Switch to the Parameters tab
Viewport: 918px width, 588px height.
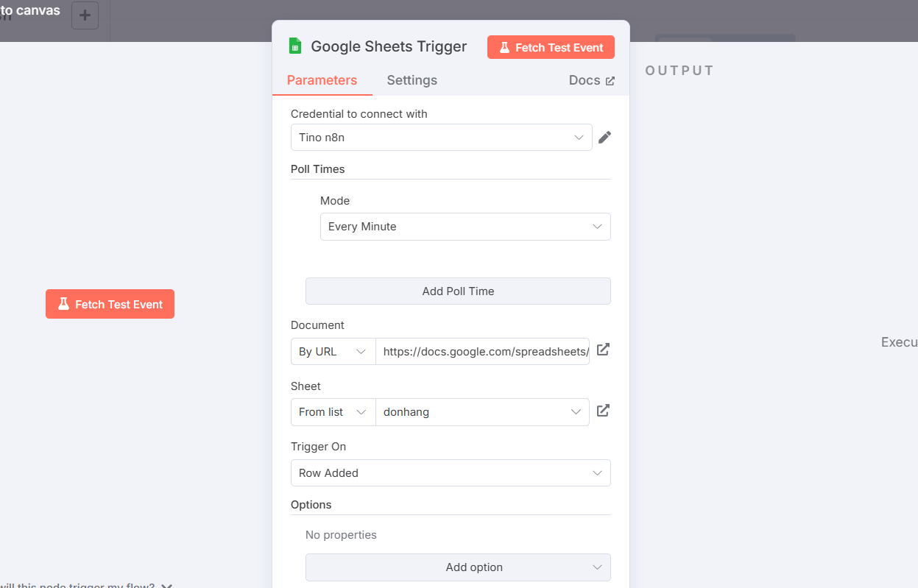click(x=322, y=80)
